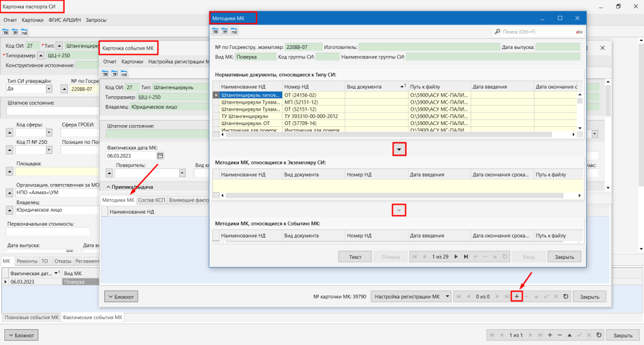Click the lookup arrow button next to Типоразмер field
Viewport: 644px width, 345px height.
pos(41,56)
